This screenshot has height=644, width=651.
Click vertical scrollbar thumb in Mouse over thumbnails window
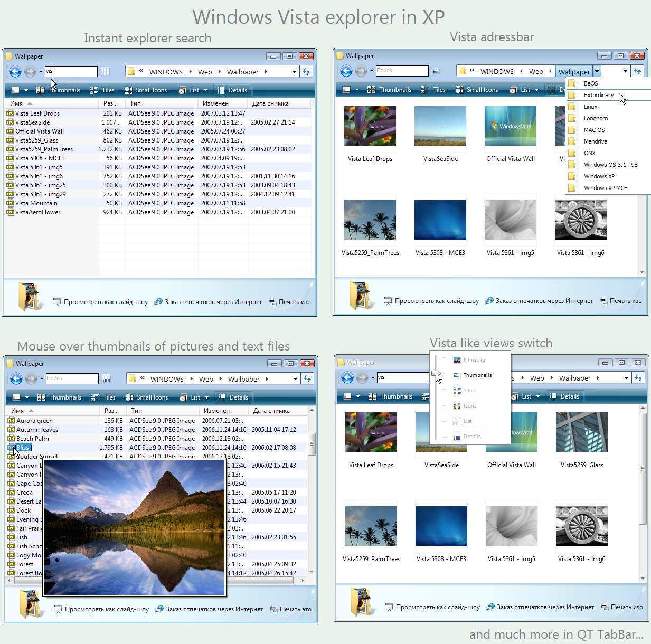312,444
